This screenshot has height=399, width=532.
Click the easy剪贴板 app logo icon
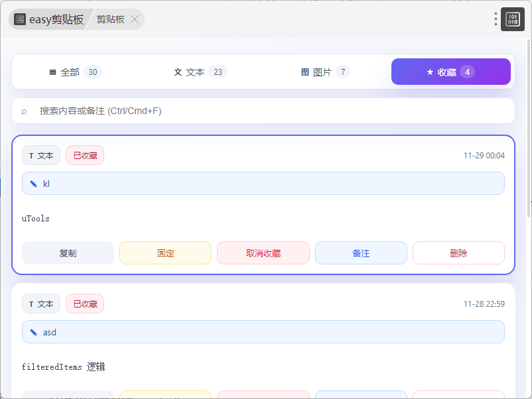20,19
